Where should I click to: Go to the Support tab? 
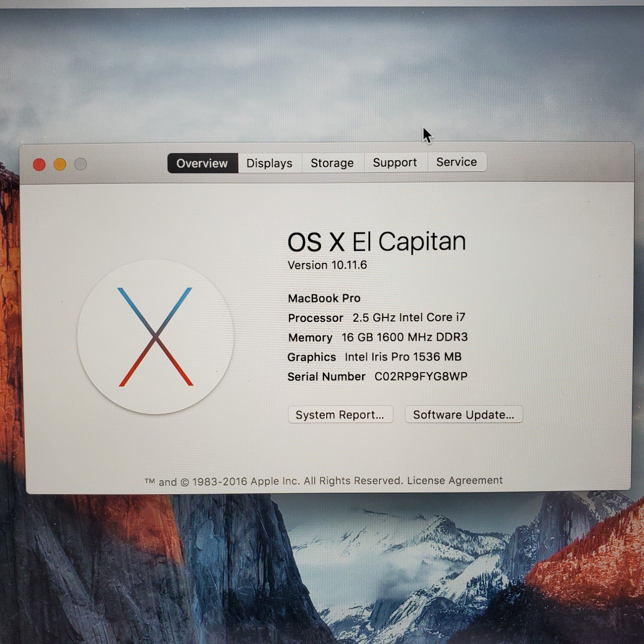[395, 162]
